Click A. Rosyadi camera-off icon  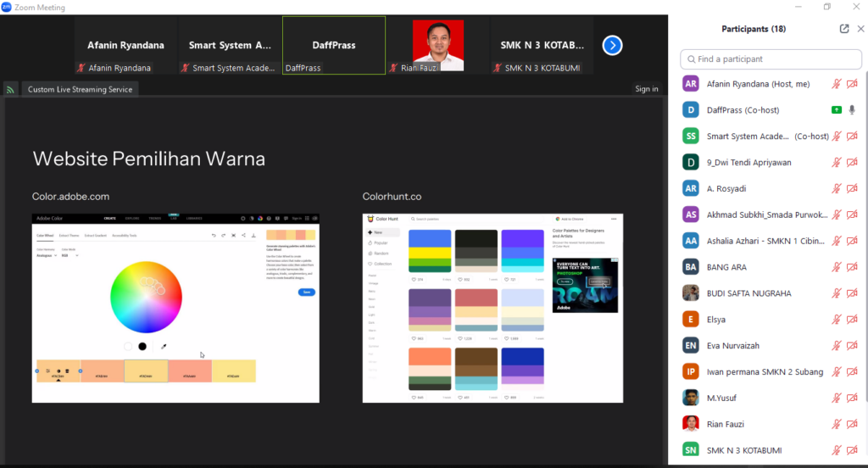pos(853,189)
